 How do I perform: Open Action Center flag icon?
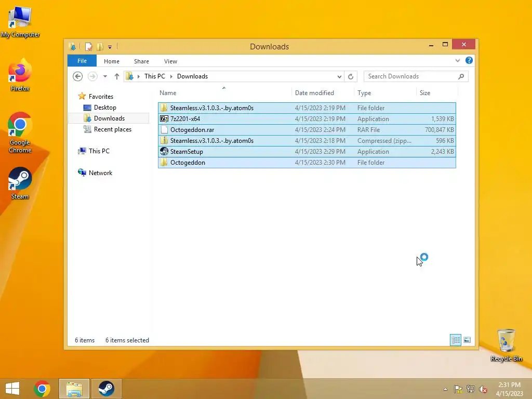(458, 389)
